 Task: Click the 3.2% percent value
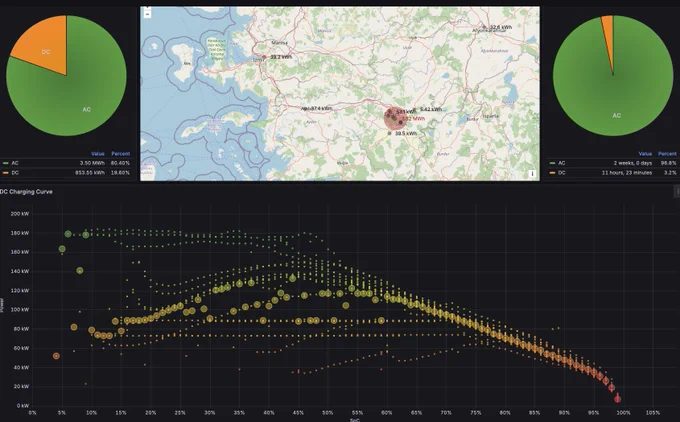670,173
